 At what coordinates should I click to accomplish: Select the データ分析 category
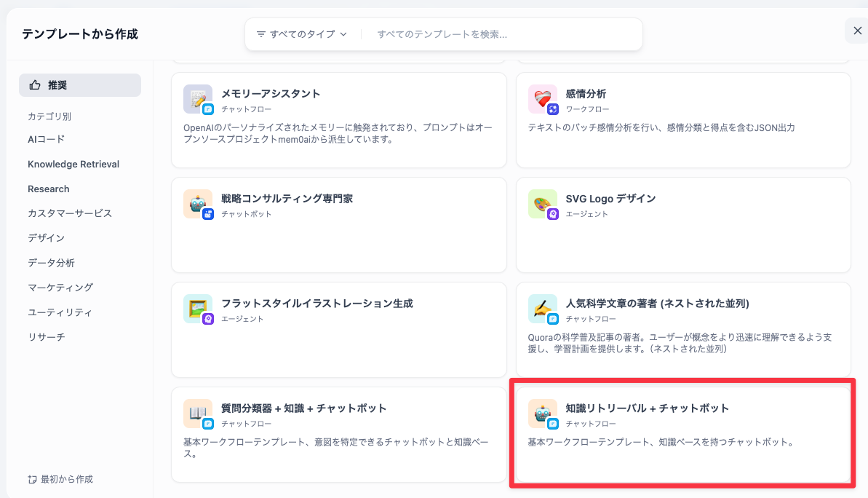click(52, 263)
